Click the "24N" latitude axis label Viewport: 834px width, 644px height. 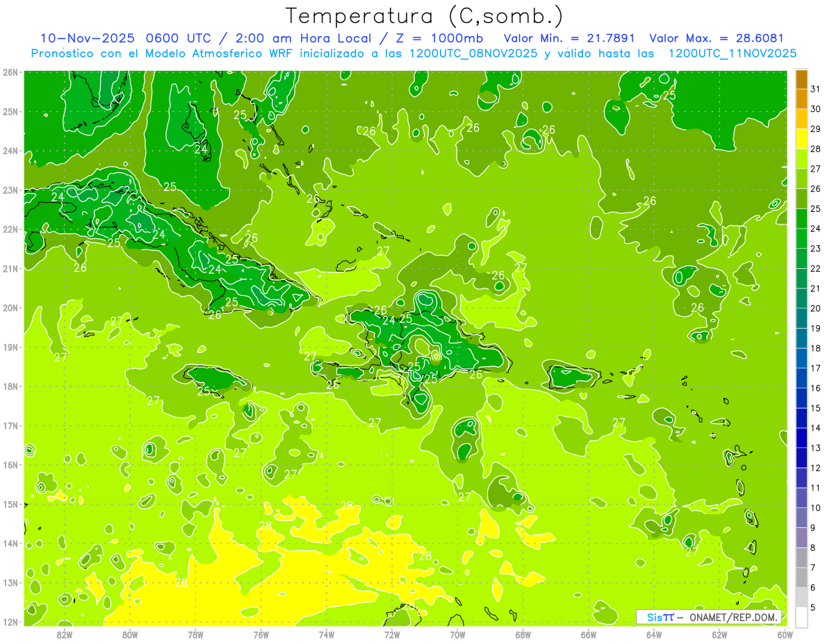[x=12, y=151]
